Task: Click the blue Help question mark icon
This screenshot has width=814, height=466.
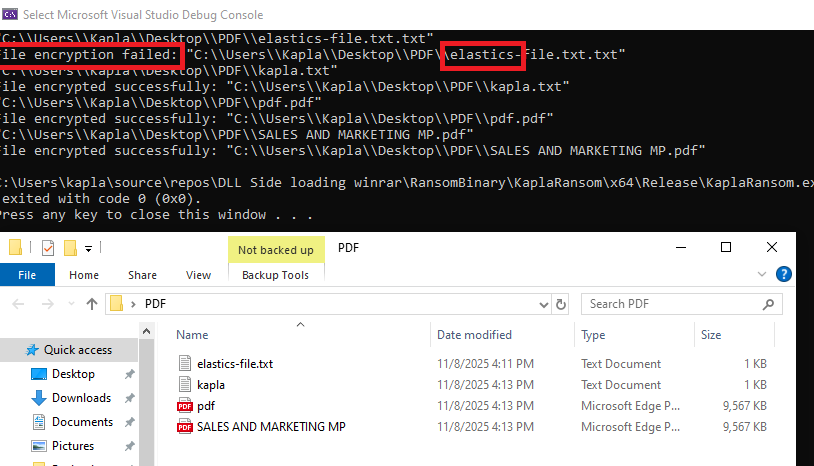Action: [784, 274]
